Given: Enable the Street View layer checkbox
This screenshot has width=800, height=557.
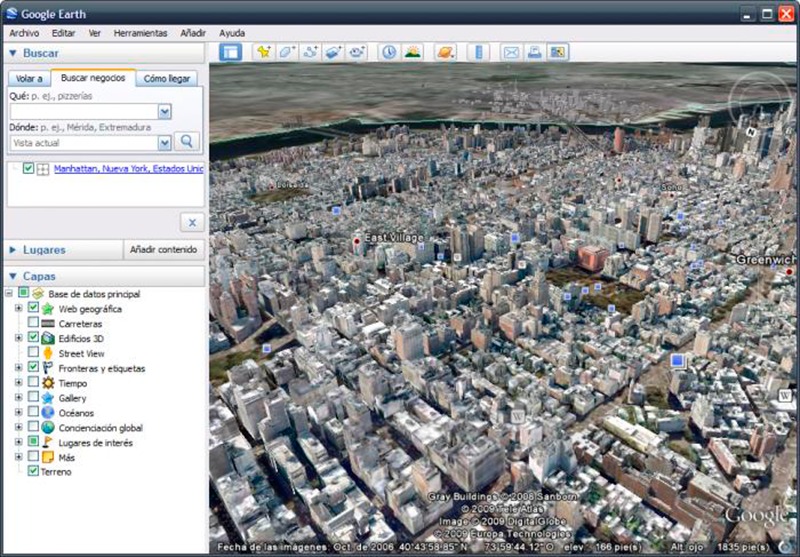Looking at the screenshot, I should point(33,352).
